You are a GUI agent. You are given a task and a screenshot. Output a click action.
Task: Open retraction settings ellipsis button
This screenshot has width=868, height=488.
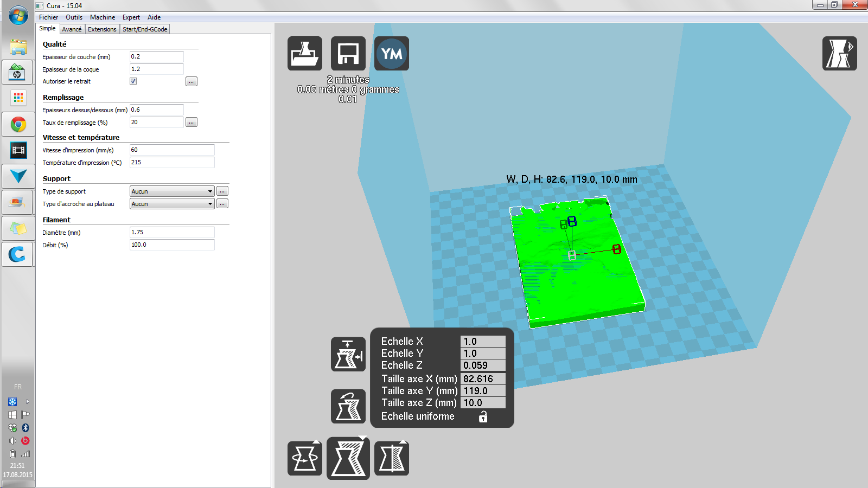pyautogui.click(x=192, y=82)
